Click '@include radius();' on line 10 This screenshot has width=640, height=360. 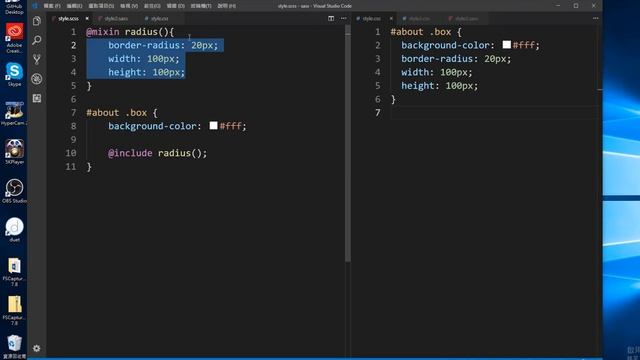pos(158,153)
